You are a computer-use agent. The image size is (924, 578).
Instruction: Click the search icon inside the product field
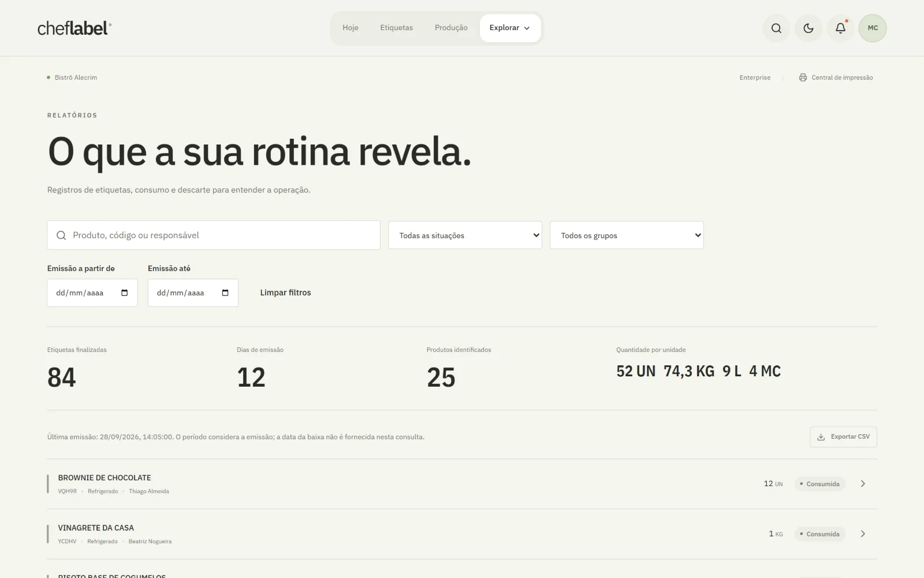coord(61,235)
